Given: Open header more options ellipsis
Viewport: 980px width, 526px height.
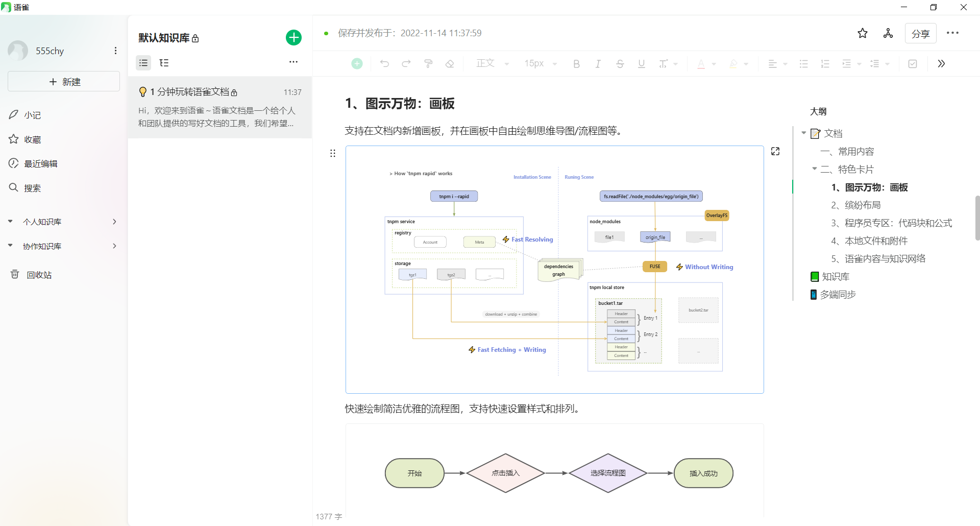Looking at the screenshot, I should click(952, 33).
